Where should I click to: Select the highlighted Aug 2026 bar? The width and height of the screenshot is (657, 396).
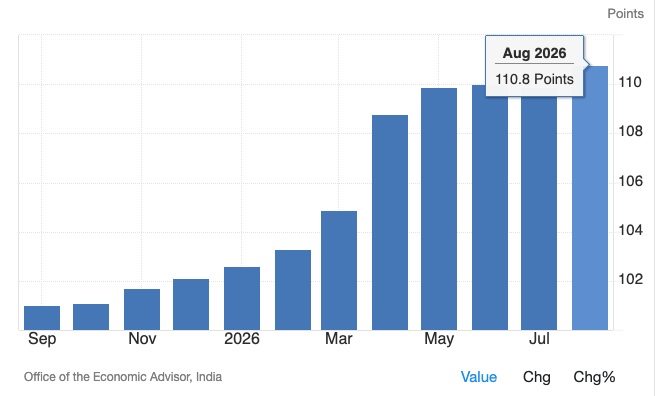590,198
